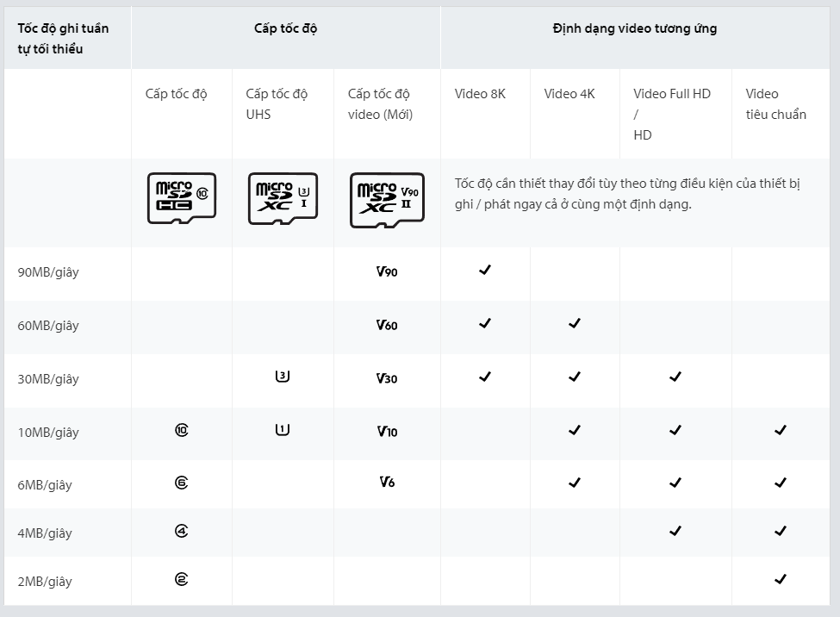Click the microSDXC UHS-I U3 card logo
The width and height of the screenshot is (840, 617).
283,198
